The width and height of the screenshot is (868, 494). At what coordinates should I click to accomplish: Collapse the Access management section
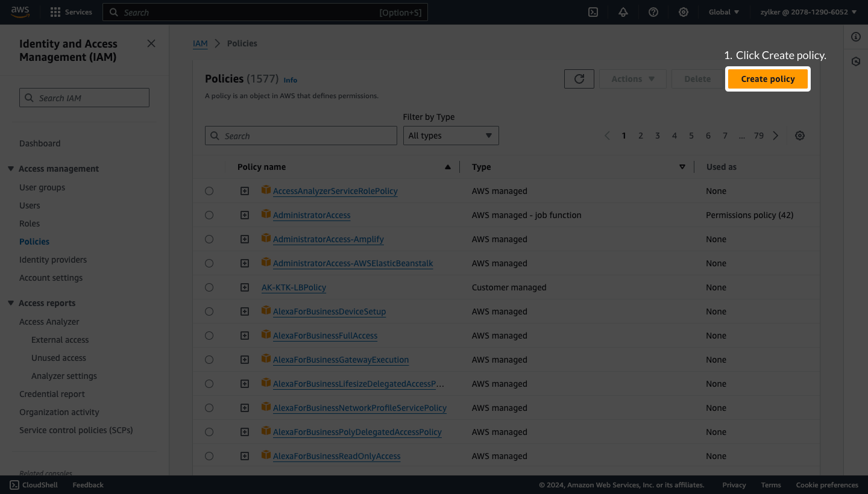pyautogui.click(x=11, y=169)
